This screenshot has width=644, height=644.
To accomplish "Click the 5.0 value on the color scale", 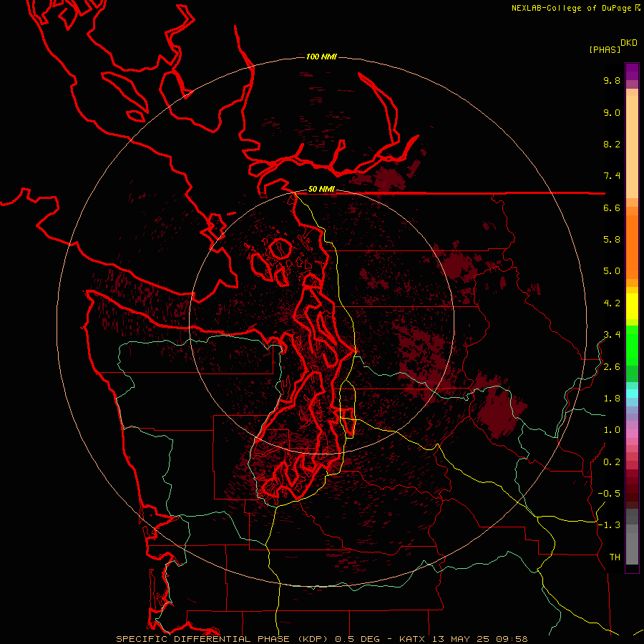I will (x=612, y=271).
